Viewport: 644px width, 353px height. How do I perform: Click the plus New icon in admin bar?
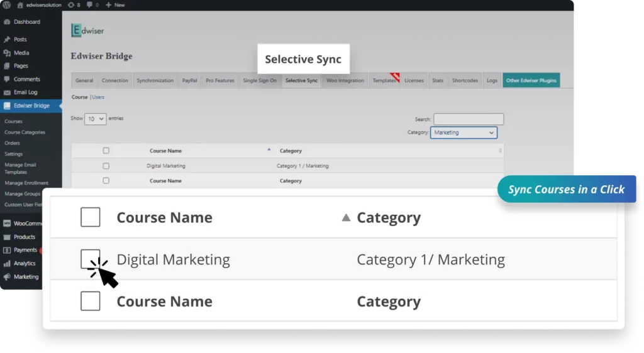[x=108, y=5]
